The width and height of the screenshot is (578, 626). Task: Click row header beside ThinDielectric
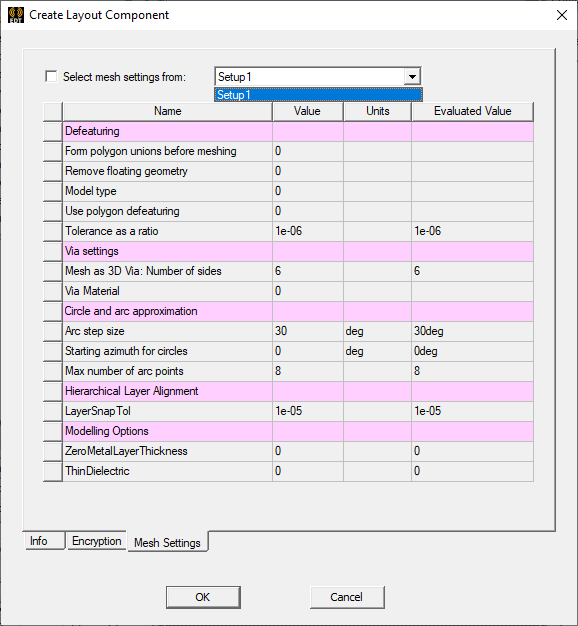tap(53, 471)
